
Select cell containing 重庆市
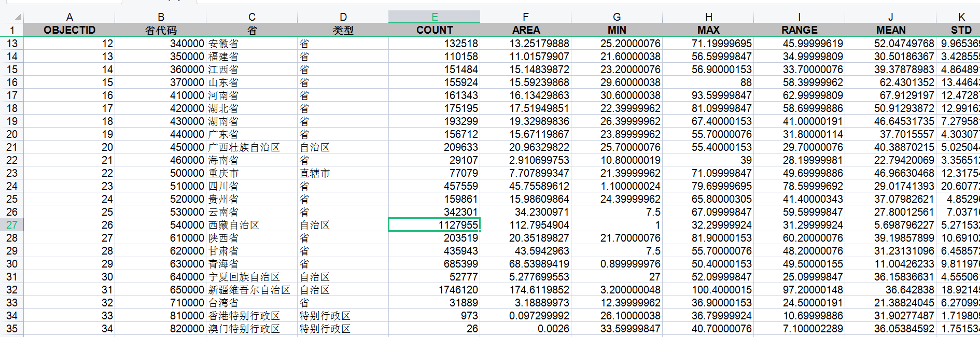pos(252,173)
